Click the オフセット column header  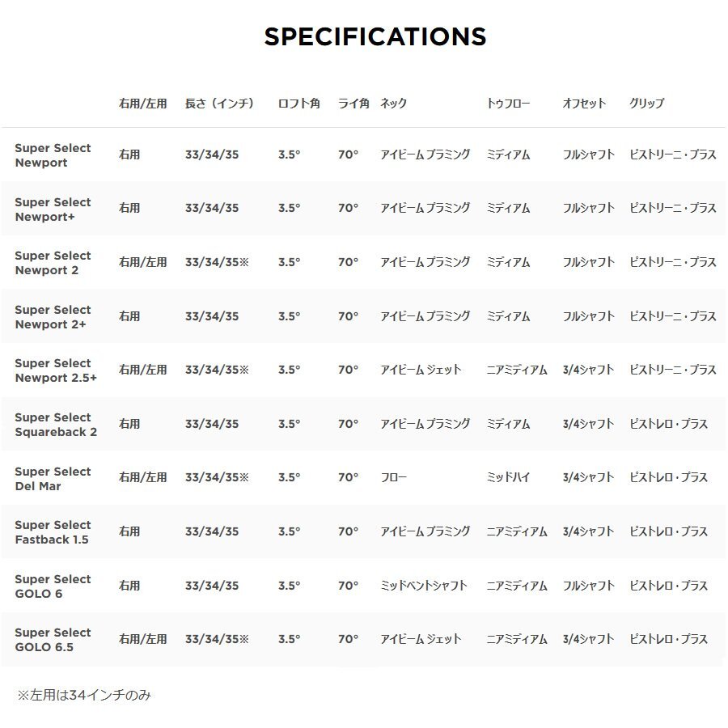(x=584, y=104)
